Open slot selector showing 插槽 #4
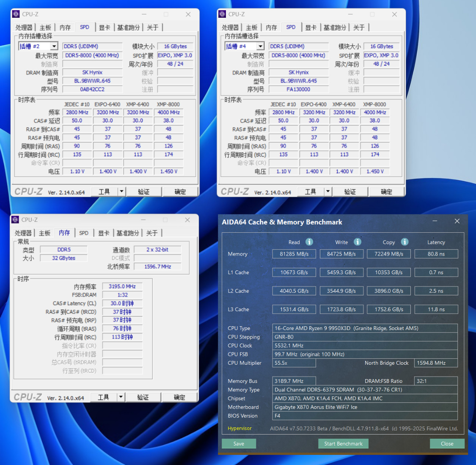Screen dimensions: 476x465 click(x=245, y=46)
